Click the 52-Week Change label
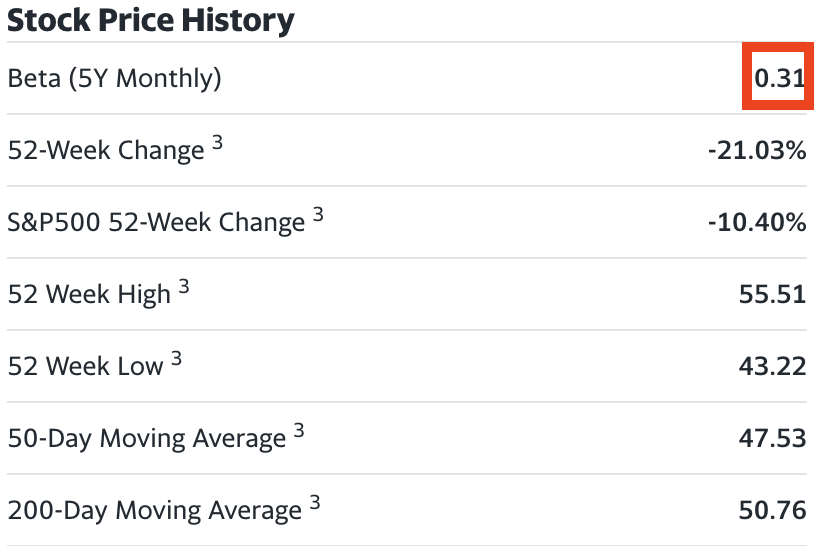Screen dimensions: 814x546 point(106,150)
